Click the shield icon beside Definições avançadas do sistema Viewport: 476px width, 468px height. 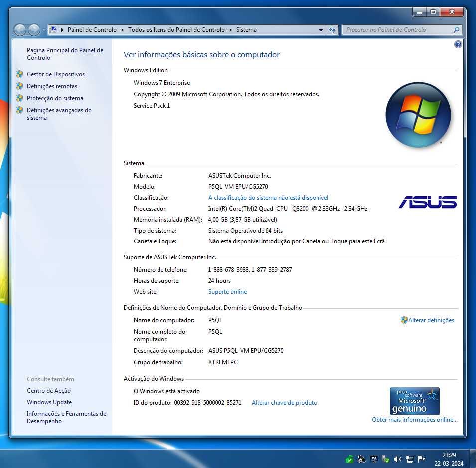click(x=19, y=110)
